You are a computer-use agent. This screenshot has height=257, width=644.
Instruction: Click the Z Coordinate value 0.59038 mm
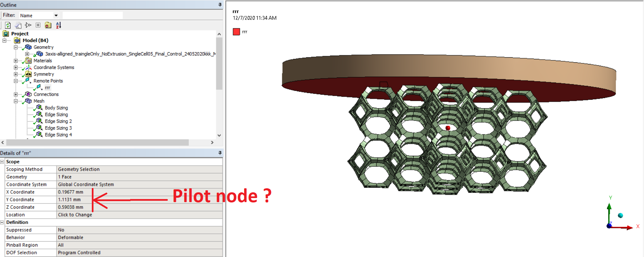140,207
